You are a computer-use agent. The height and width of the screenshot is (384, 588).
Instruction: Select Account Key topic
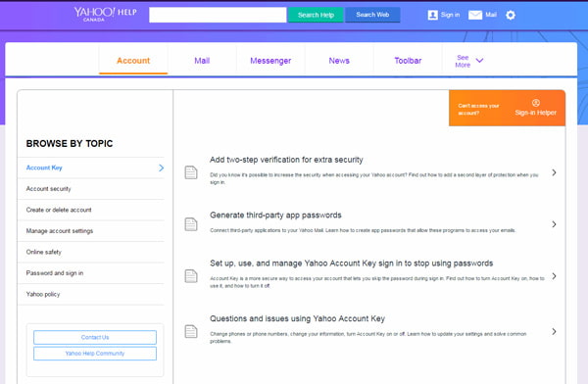point(91,168)
